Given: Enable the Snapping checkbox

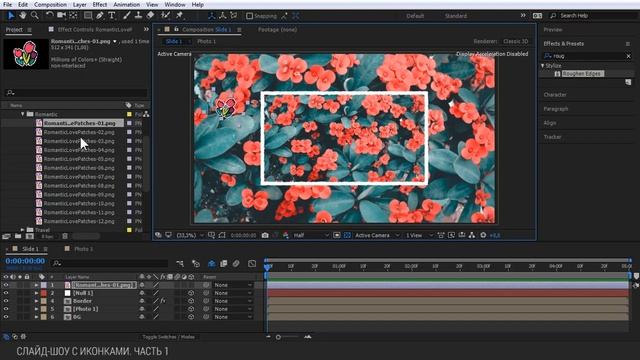Looking at the screenshot, I should click(x=249, y=16).
